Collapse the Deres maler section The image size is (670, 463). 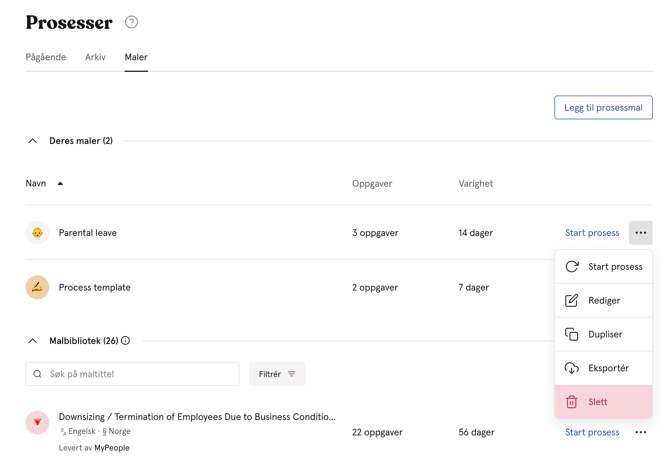33,141
